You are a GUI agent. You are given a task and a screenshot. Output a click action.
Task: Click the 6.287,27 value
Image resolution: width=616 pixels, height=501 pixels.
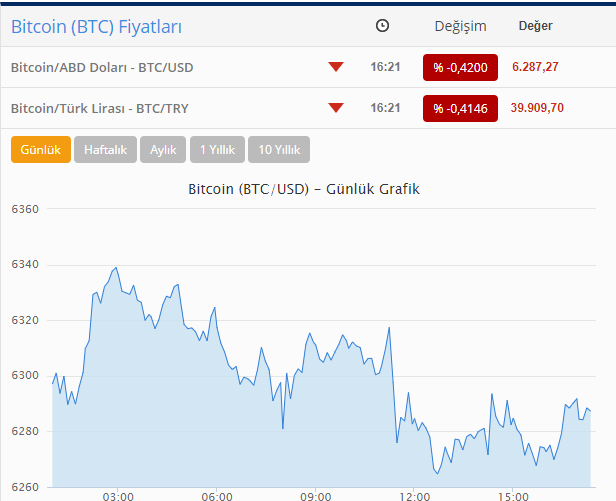(535, 67)
